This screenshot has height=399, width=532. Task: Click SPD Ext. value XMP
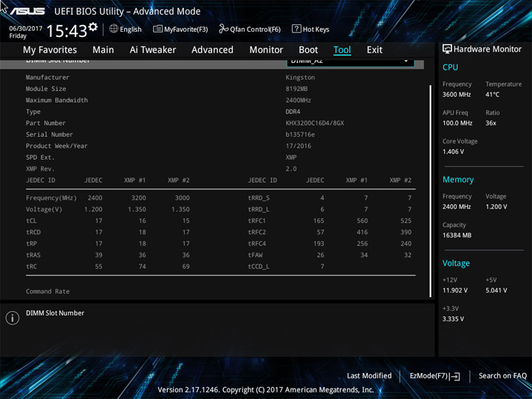point(291,157)
